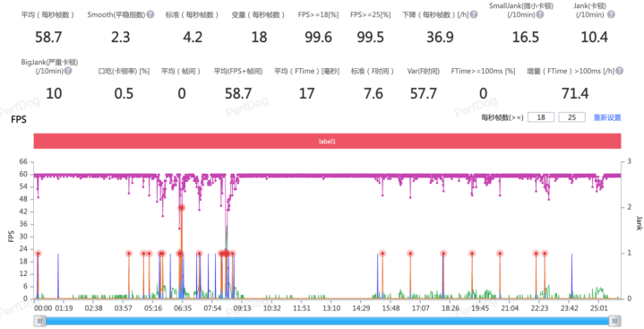Click the FPS chart title
This screenshot has width=644, height=329.
(19, 119)
